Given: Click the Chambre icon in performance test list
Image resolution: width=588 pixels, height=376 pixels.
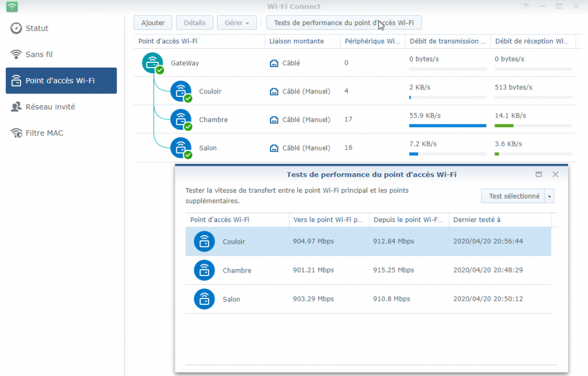Looking at the screenshot, I should (x=204, y=270).
